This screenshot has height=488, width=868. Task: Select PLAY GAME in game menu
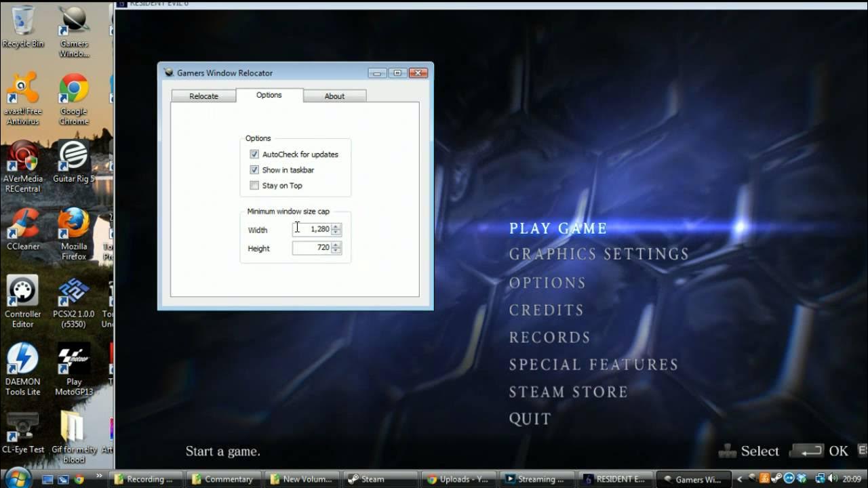point(558,228)
